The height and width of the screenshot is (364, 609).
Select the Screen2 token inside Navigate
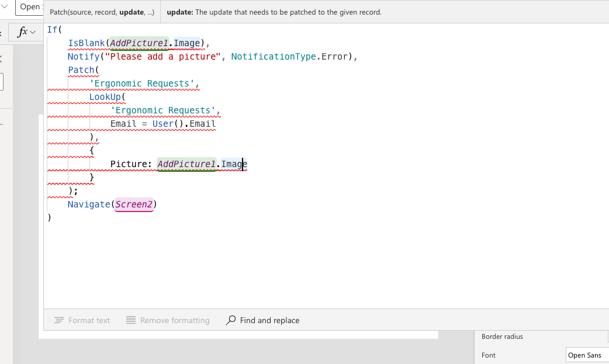tap(134, 204)
